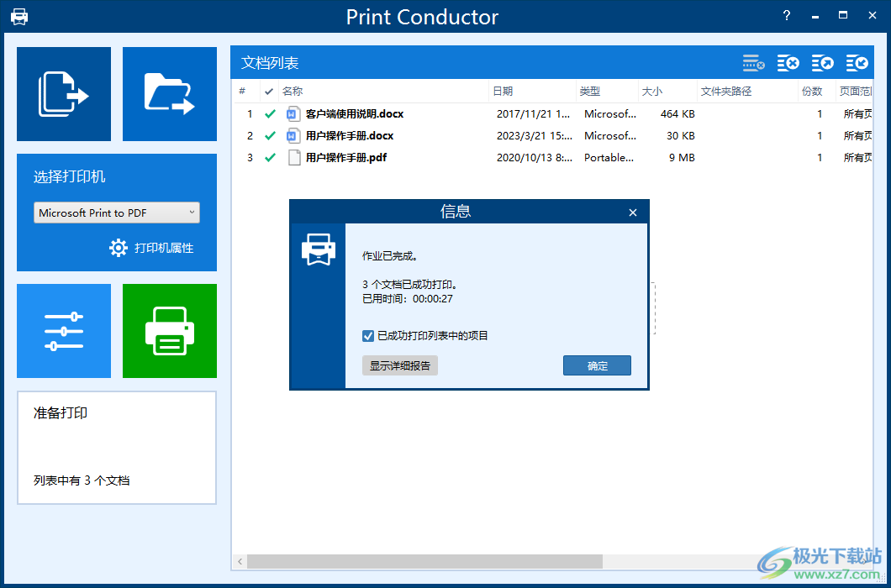891x588 pixels.
Task: Click the printer properties gear icon
Action: (x=119, y=248)
